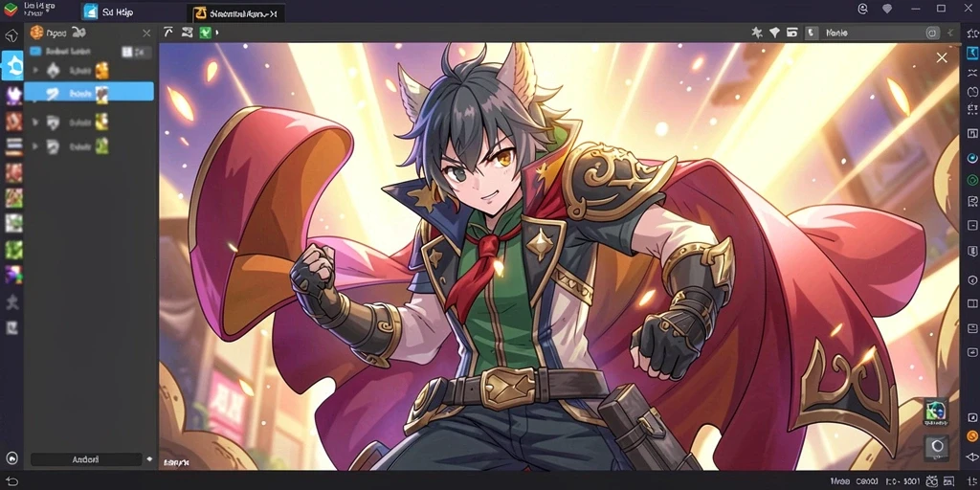Switch to the tab with the orange icon

235,13
